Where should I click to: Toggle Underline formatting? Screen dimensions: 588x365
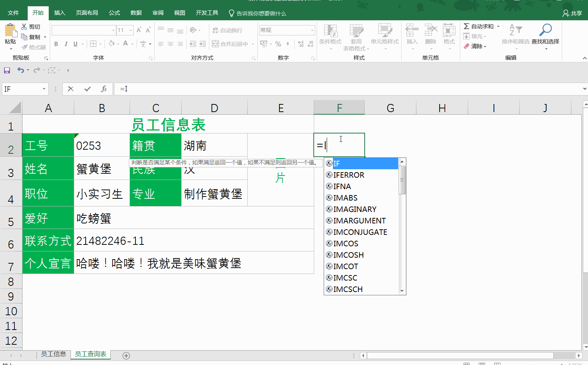pos(75,44)
